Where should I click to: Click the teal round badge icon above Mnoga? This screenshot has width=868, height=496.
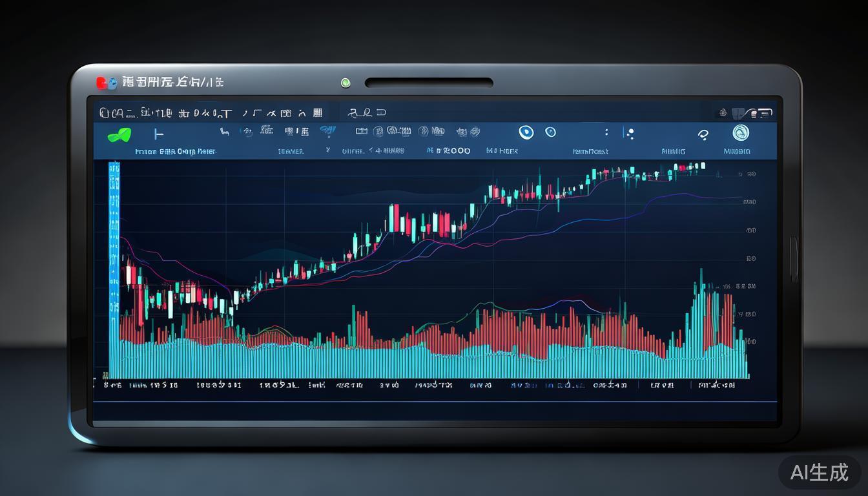740,133
